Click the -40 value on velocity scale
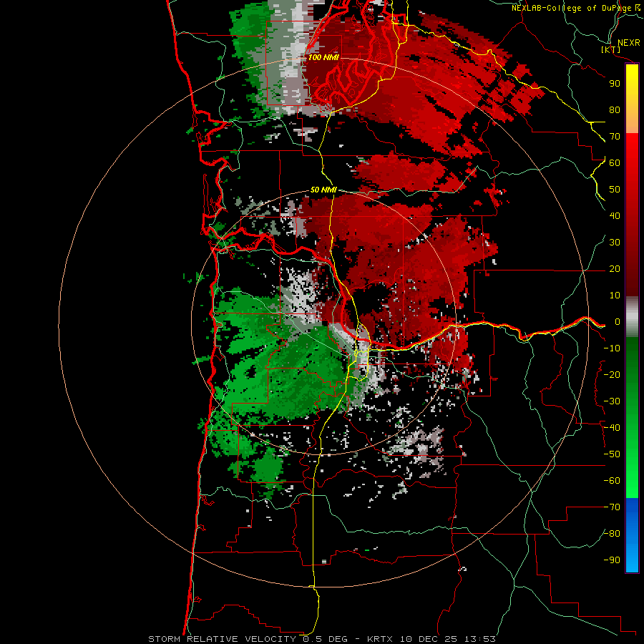The image size is (644, 644). (x=612, y=428)
